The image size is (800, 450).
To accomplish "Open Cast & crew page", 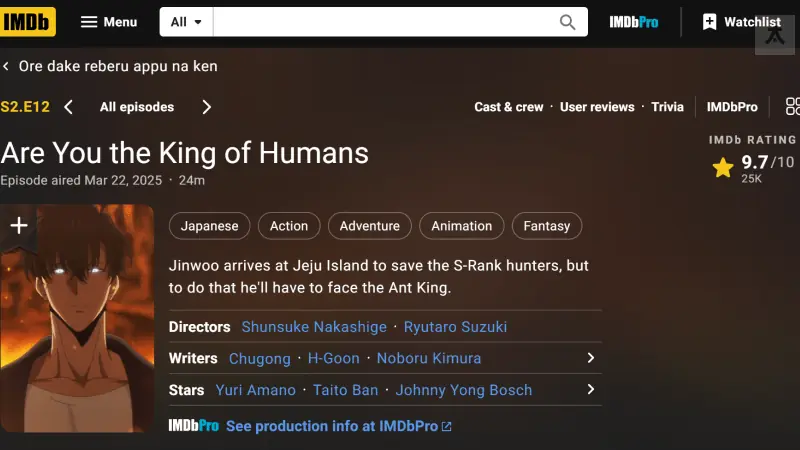I will 509,107.
